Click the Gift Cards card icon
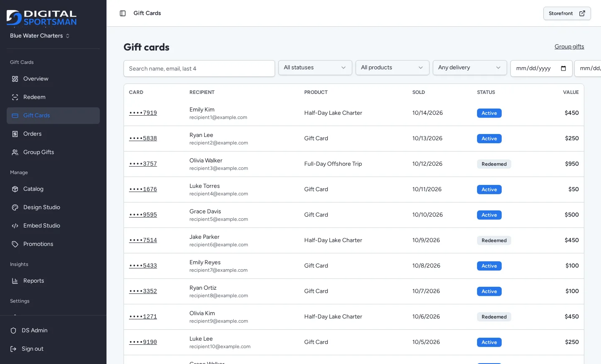 15,116
